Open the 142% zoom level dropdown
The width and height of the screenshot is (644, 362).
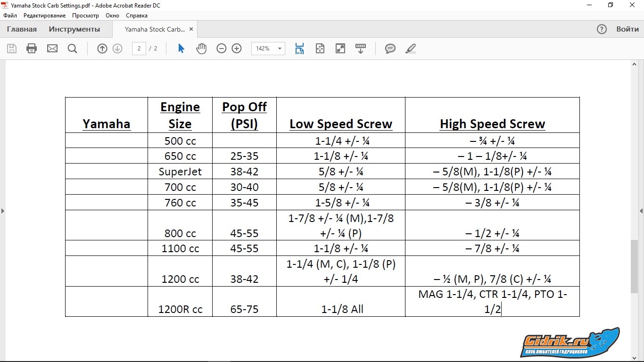coord(280,49)
